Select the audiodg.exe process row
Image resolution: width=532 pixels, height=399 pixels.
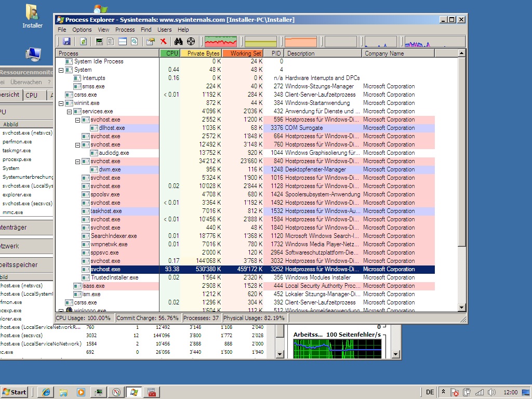pyautogui.click(x=245, y=153)
